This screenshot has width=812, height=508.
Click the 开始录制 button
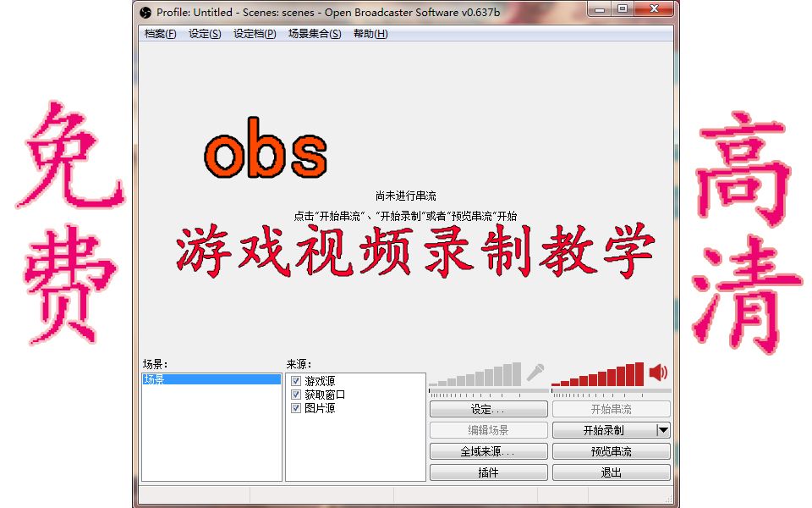602,429
